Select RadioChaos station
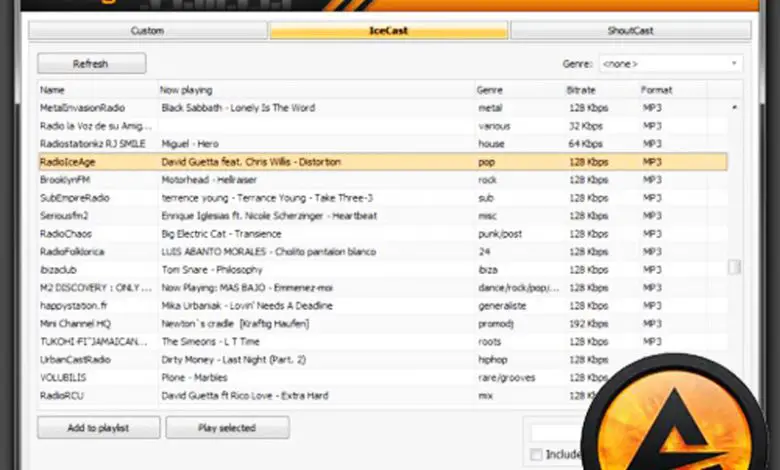 coord(66,234)
